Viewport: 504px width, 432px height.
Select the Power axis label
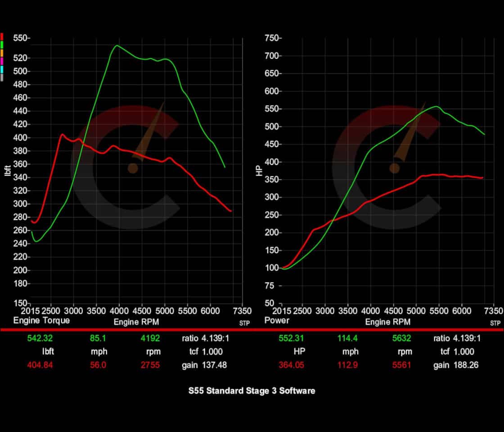pos(277,320)
